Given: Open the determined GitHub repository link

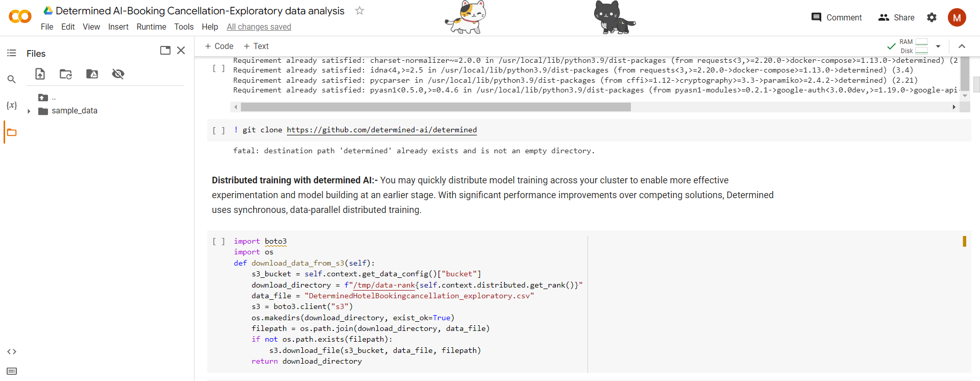Looking at the screenshot, I should click(x=381, y=130).
